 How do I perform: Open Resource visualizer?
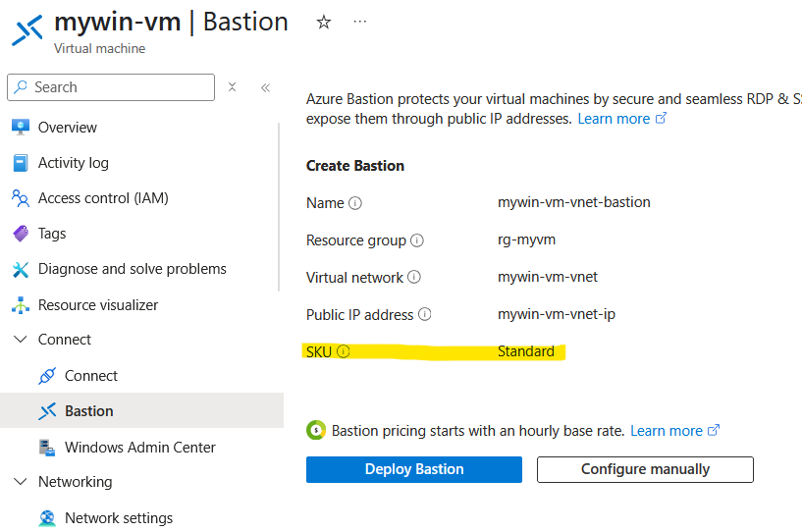point(98,305)
